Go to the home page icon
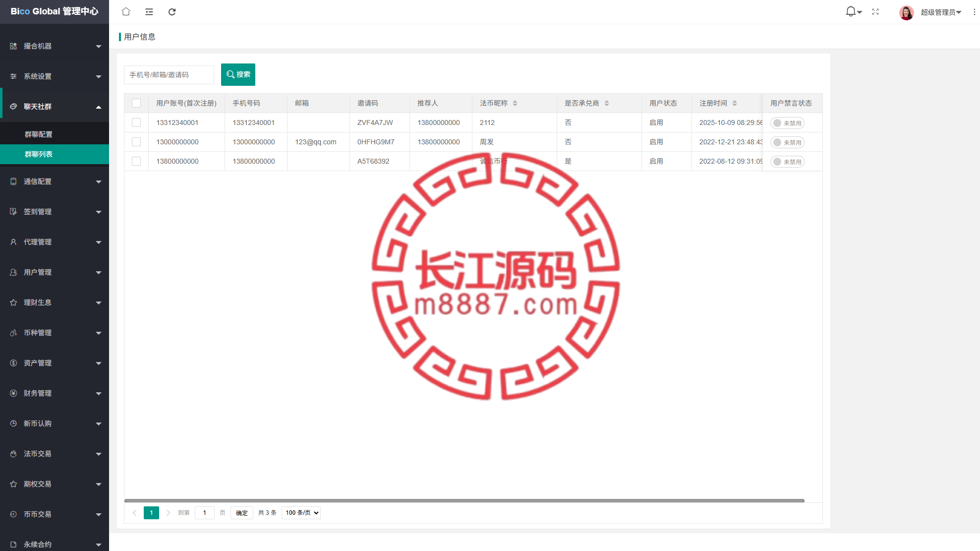 click(126, 11)
